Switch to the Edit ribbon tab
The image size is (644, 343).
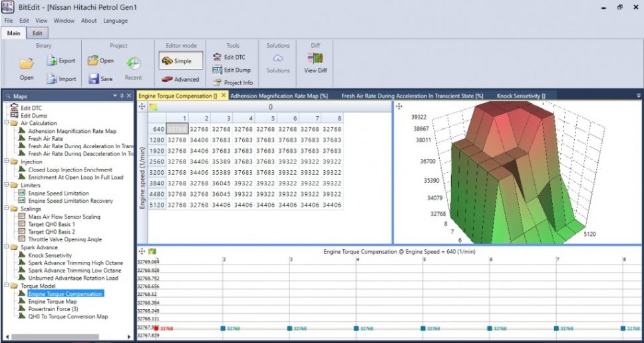pyautogui.click(x=37, y=33)
